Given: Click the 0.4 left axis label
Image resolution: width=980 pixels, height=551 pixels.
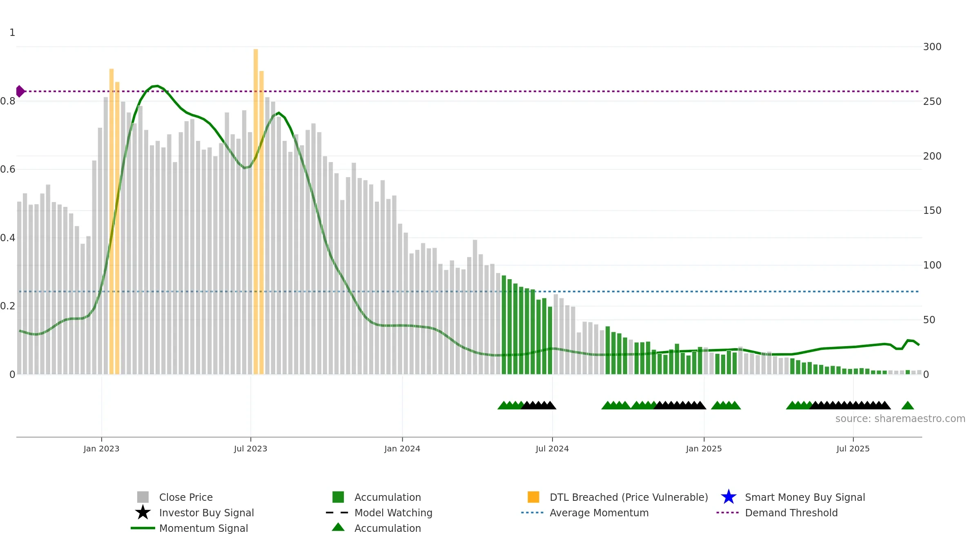Looking at the screenshot, I should (x=8, y=238).
